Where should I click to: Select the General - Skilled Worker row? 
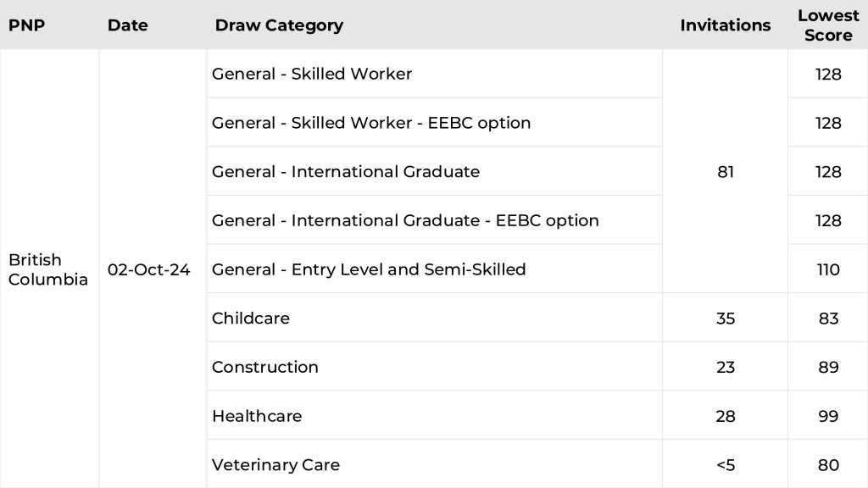tap(312, 74)
